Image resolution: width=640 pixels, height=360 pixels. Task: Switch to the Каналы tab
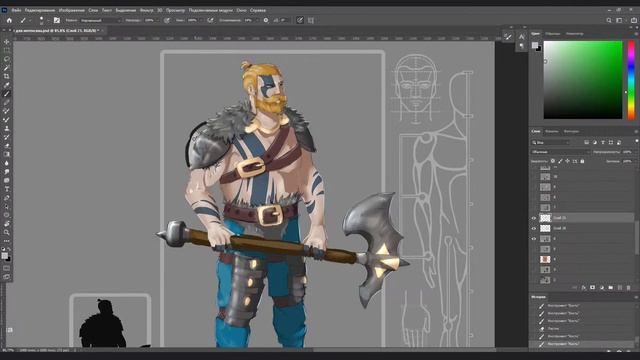click(552, 131)
